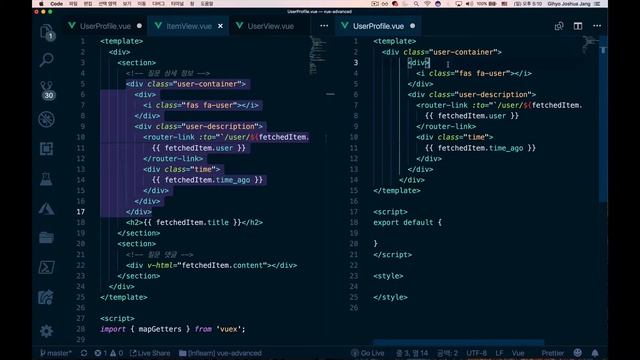640x360 pixels.
Task: Click the import mapGetters from 'vuex' line
Action: (x=173, y=329)
